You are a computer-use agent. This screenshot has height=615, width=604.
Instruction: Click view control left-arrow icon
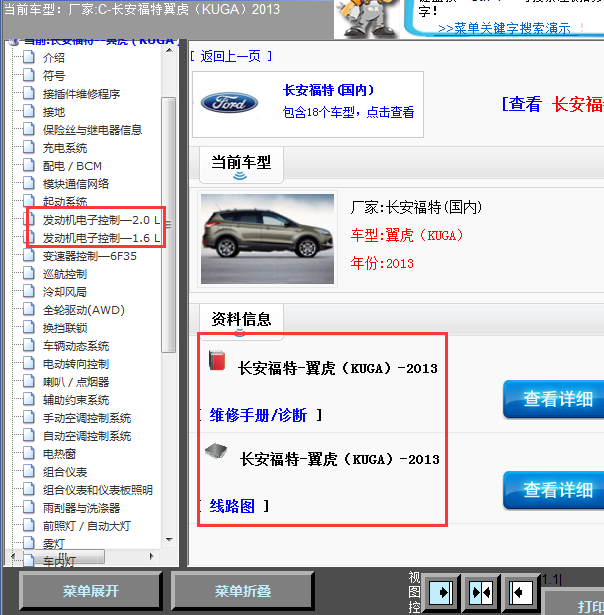coord(520,592)
